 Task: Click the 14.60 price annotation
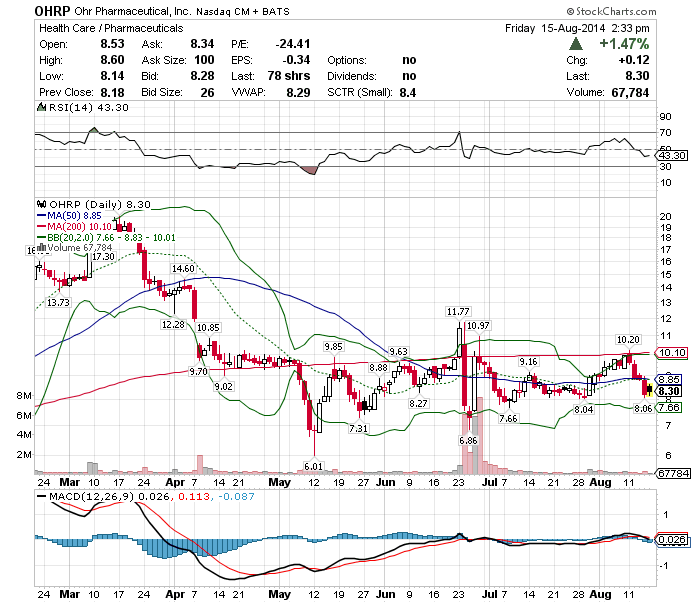[x=183, y=268]
